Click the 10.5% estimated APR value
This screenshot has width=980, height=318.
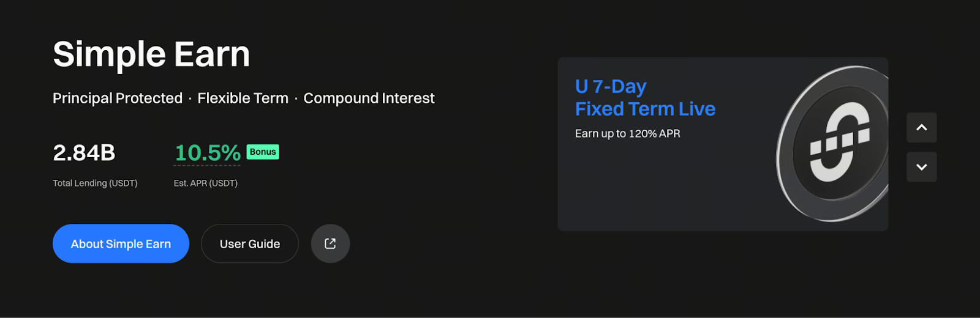point(208,152)
